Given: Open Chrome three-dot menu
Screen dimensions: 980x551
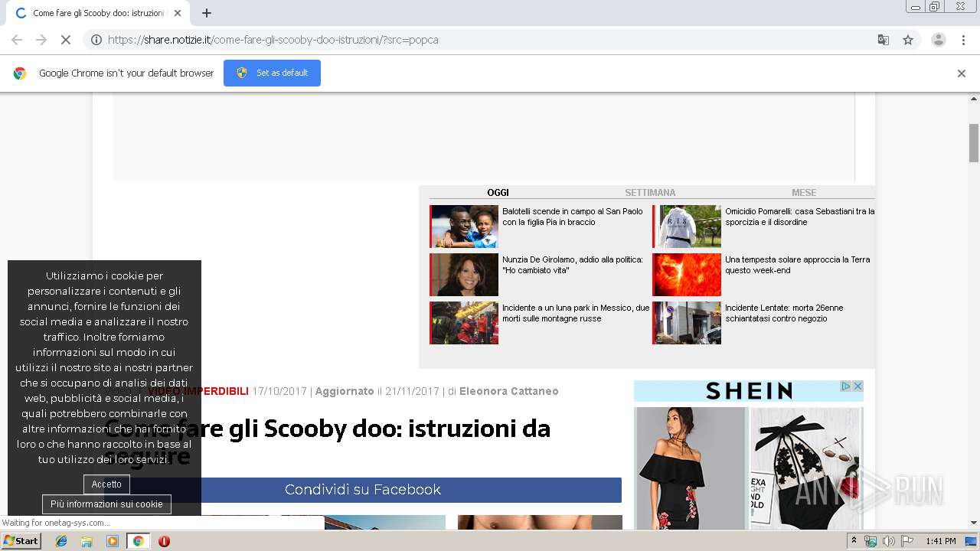Looking at the screenshot, I should [x=963, y=40].
